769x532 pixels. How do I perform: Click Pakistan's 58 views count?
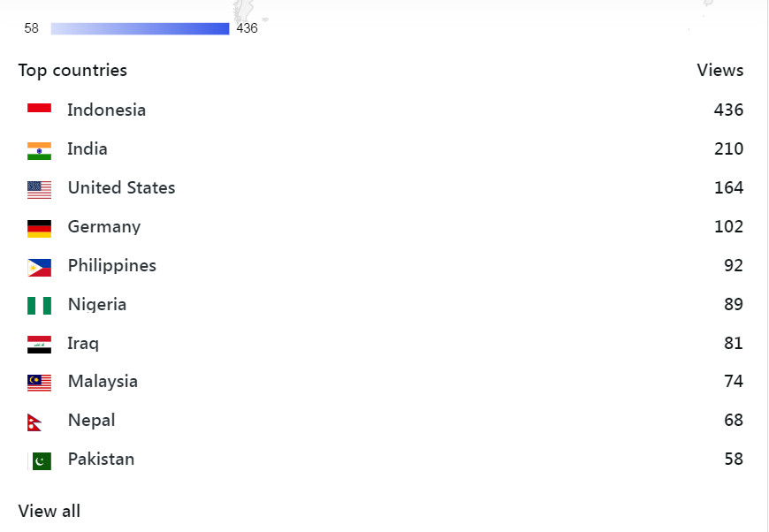pos(733,460)
